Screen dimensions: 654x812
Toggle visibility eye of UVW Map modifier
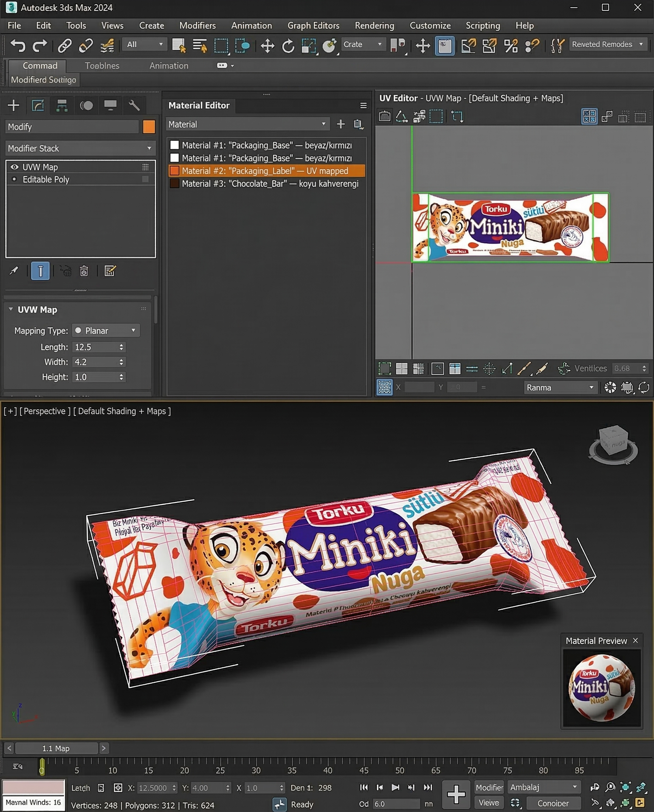click(14, 167)
